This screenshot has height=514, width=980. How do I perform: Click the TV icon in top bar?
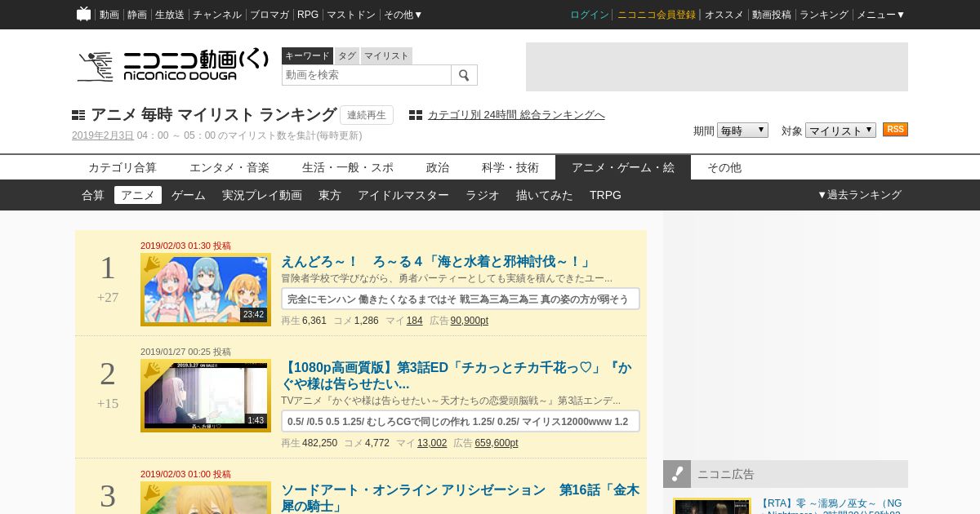83,14
